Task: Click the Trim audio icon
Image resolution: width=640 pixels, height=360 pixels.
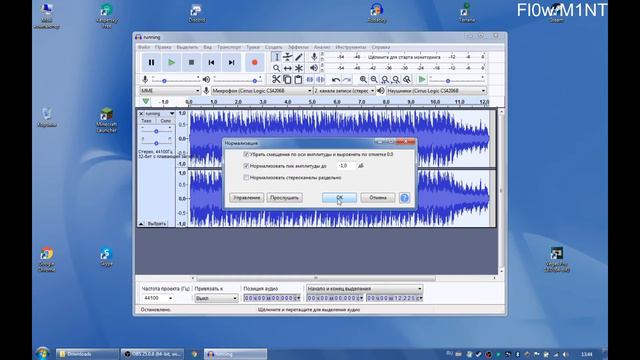Action: click(310, 80)
